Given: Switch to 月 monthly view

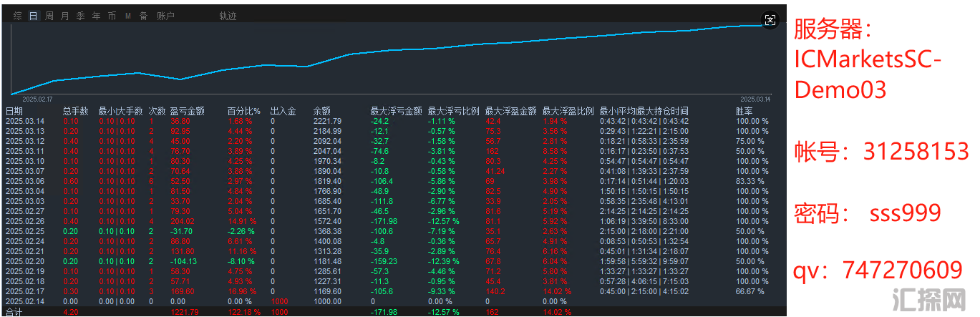Looking at the screenshot, I should [65, 16].
